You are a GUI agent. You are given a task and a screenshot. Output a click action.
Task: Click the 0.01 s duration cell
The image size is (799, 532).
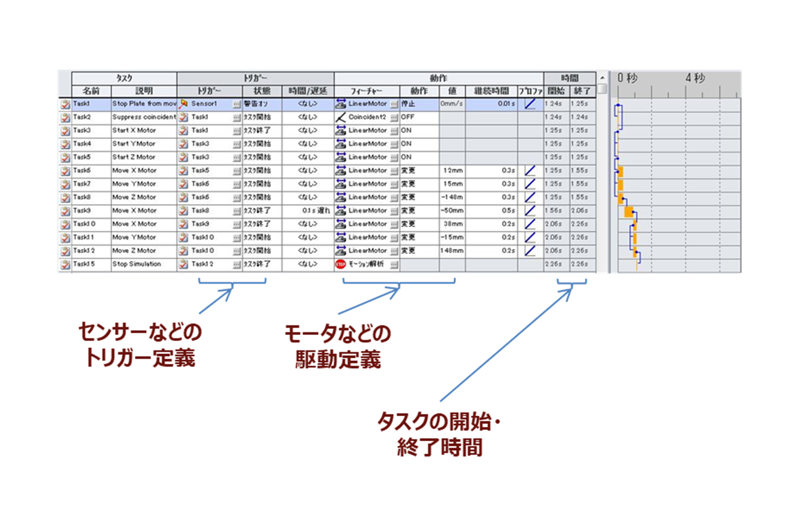coord(492,104)
